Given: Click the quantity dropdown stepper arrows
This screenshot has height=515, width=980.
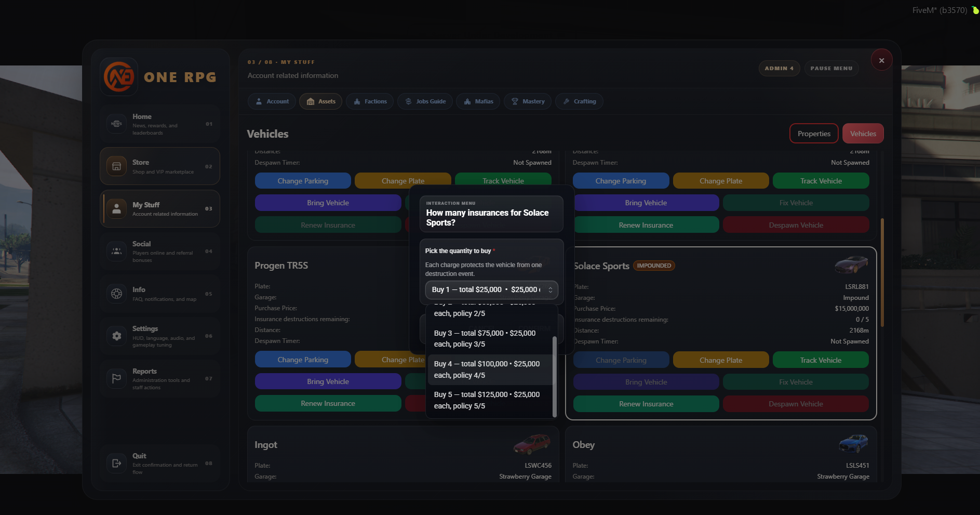Looking at the screenshot, I should [550, 289].
